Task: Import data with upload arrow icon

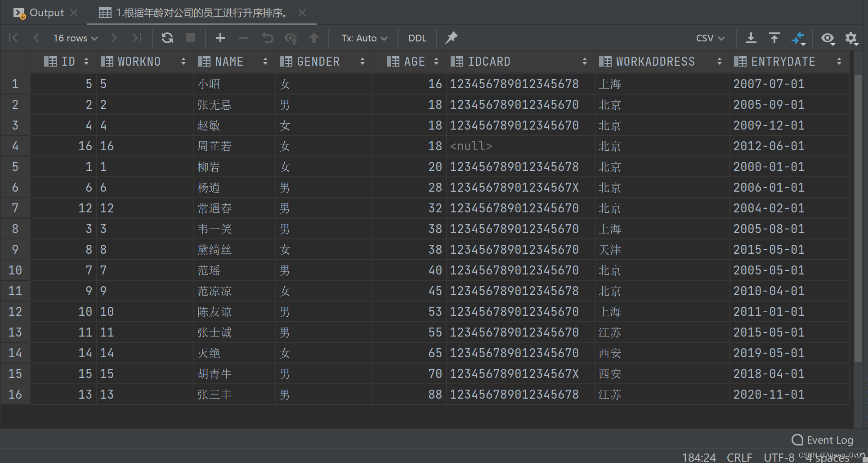Action: [x=774, y=38]
